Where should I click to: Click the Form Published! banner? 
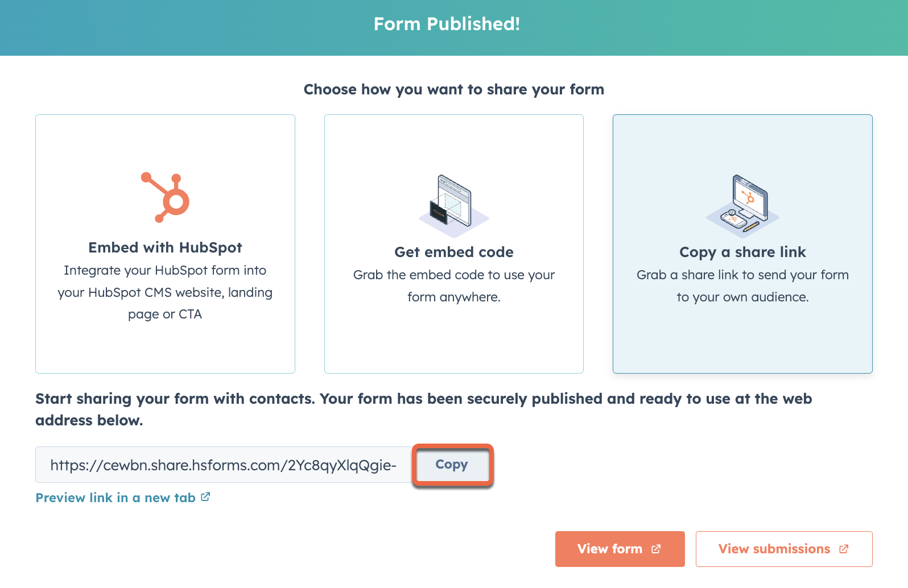coord(447,24)
